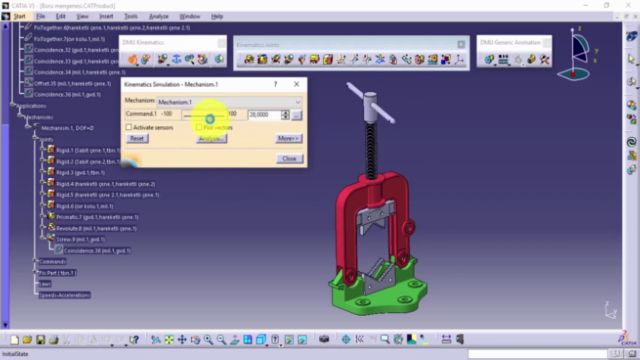640x360 pixels.
Task: Collapse the Mechanisms tree node
Action: click(20, 117)
